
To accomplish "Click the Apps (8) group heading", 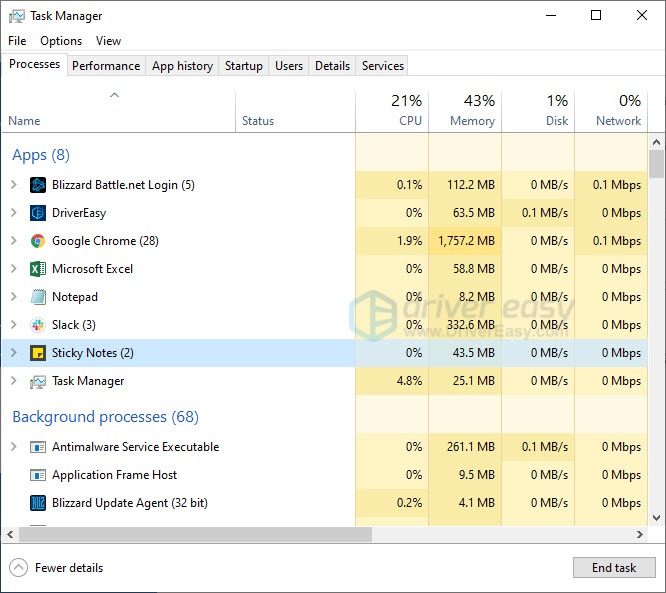I will 41,155.
